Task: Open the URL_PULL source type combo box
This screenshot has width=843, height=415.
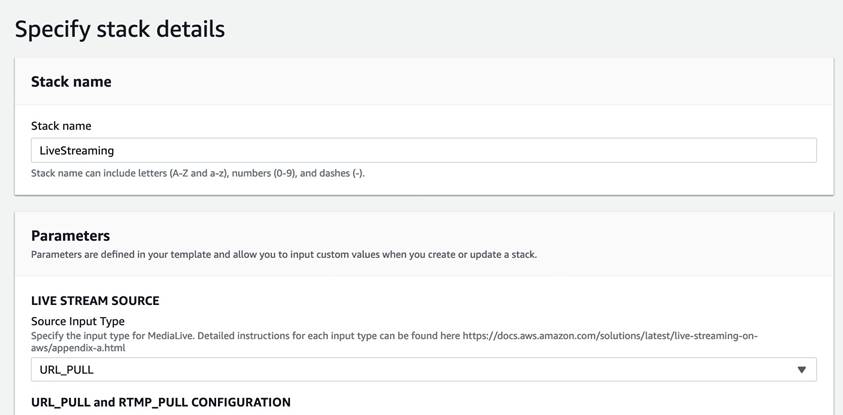Action: click(x=424, y=369)
